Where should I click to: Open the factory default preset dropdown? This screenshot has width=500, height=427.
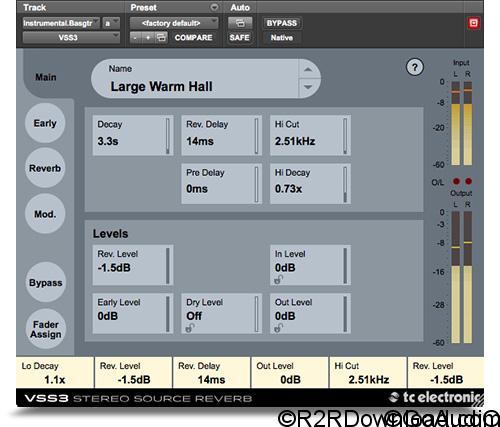click(174, 23)
